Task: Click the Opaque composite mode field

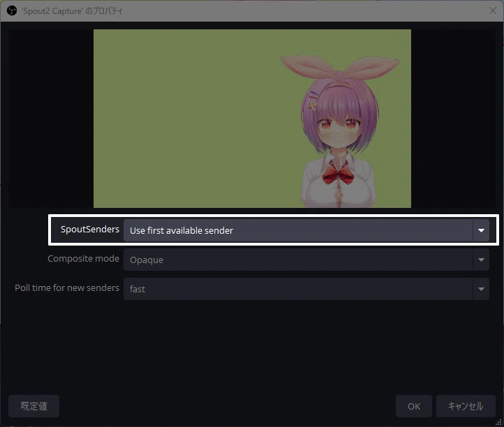Action: 306,260
